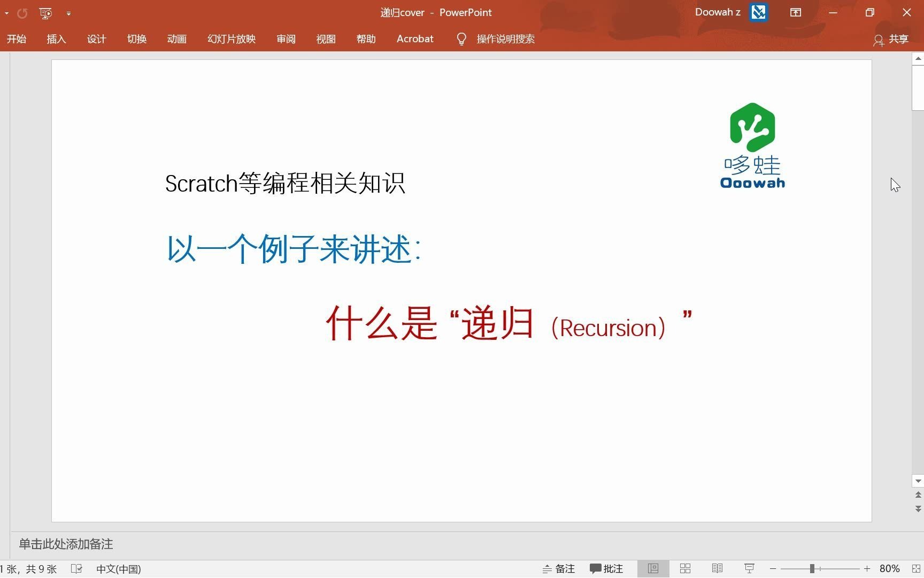Click the zoom slider handle
This screenshot has width=924, height=578.
(x=812, y=569)
